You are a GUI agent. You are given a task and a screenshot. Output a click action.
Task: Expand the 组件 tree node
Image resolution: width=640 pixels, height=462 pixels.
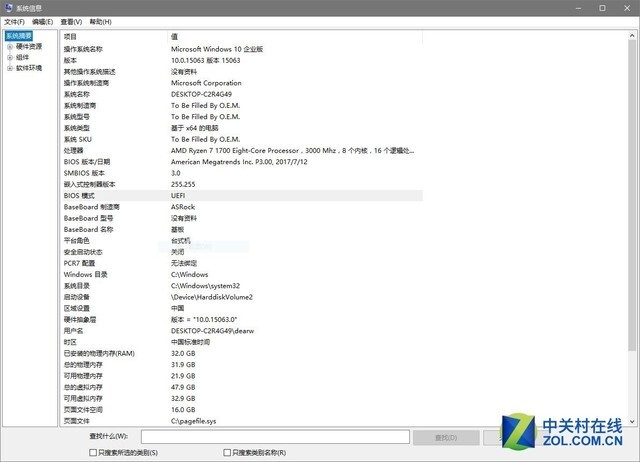pos(10,58)
